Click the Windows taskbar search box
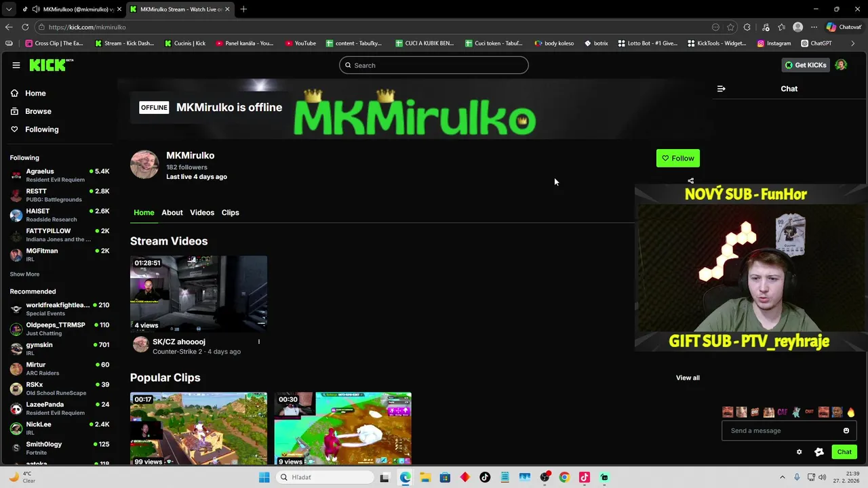Screen dimensions: 868x488 [x=325, y=477]
